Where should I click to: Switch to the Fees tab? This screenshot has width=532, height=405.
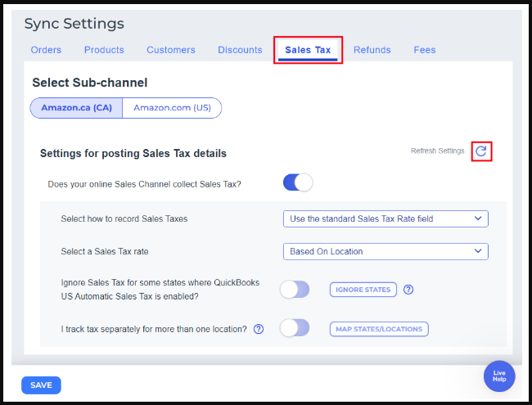(425, 50)
